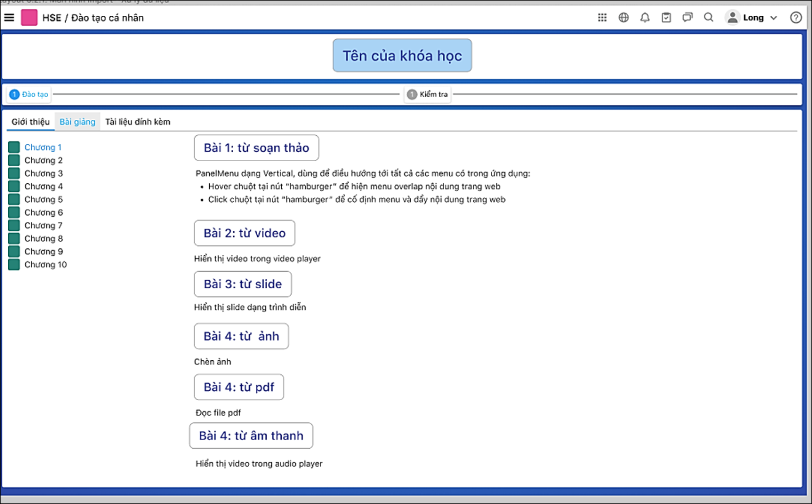Open the chat messages icon
This screenshot has width=812, height=504.
pos(687,18)
